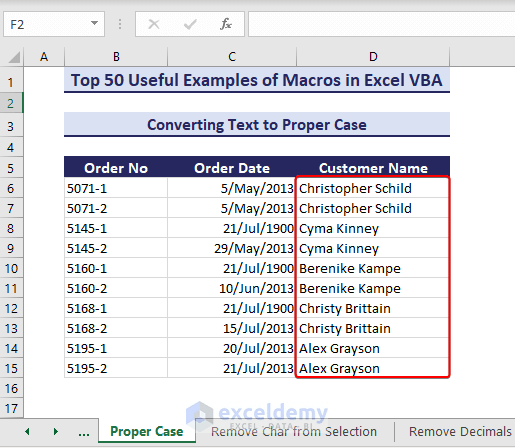Open the Insert Function fx icon

coord(226,24)
